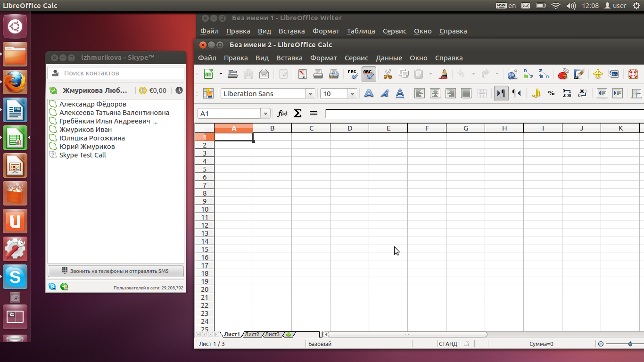The image size is (644, 362).
Task: Click the Clone Formatting paintbrush
Action: tap(443, 74)
